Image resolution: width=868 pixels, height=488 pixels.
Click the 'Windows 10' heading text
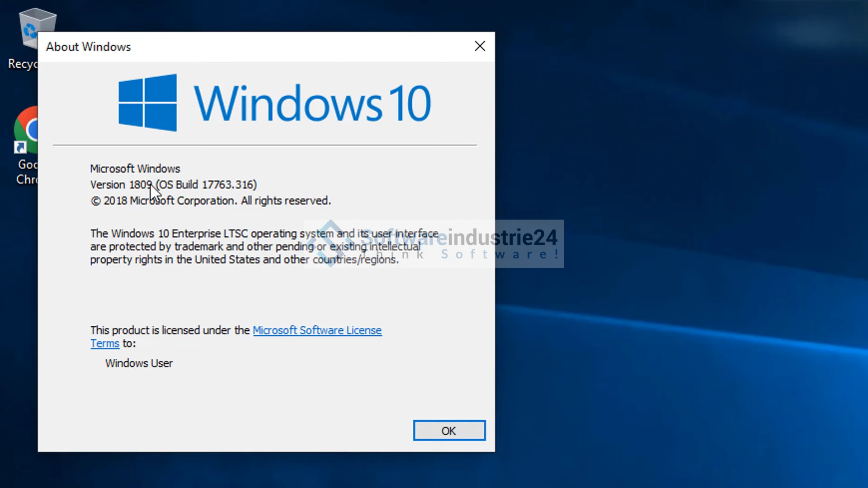(x=312, y=104)
